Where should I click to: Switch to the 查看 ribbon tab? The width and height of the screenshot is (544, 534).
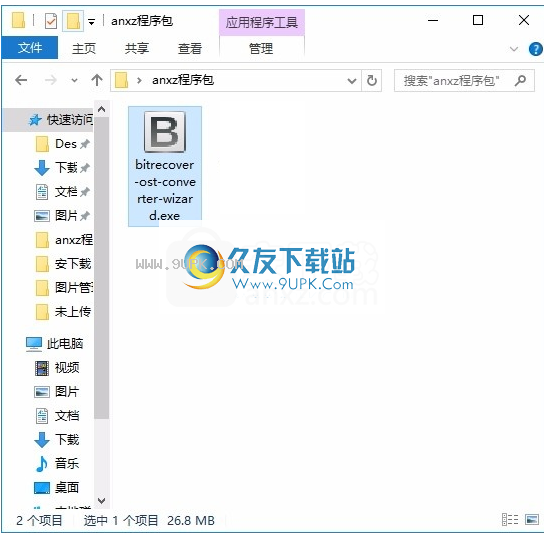pyautogui.click(x=190, y=48)
